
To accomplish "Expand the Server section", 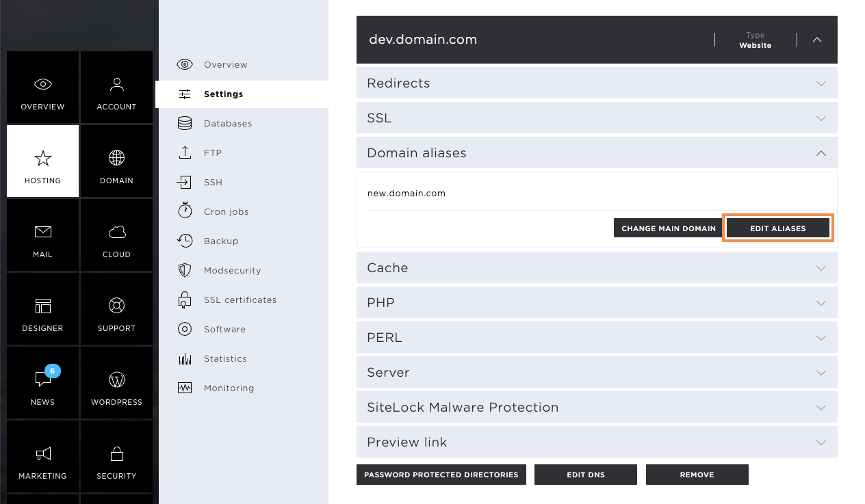I will tap(597, 372).
